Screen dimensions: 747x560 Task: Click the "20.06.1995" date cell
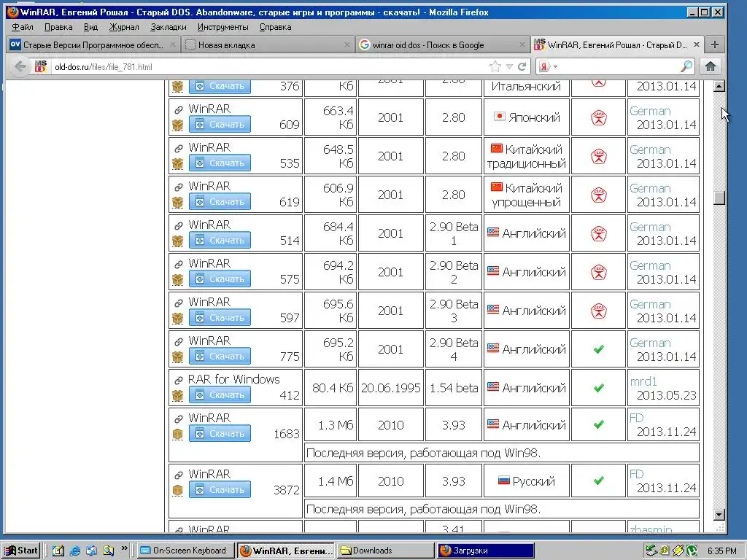click(x=391, y=388)
